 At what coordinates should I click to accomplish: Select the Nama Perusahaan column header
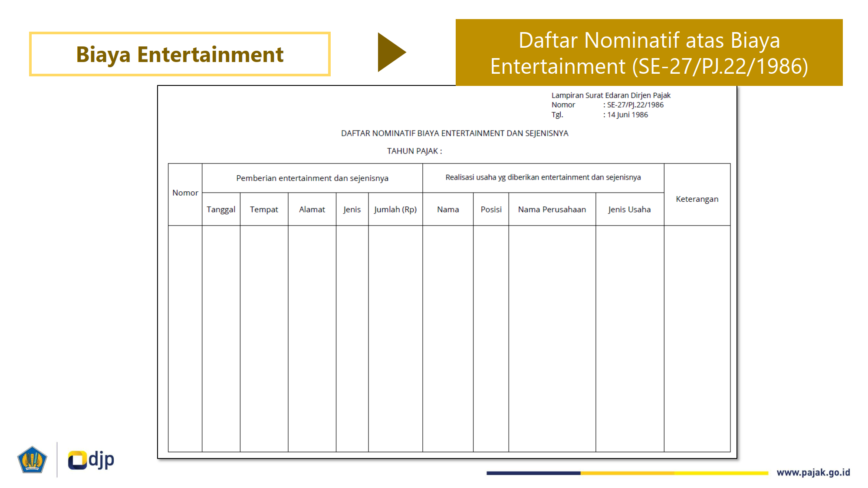click(552, 210)
